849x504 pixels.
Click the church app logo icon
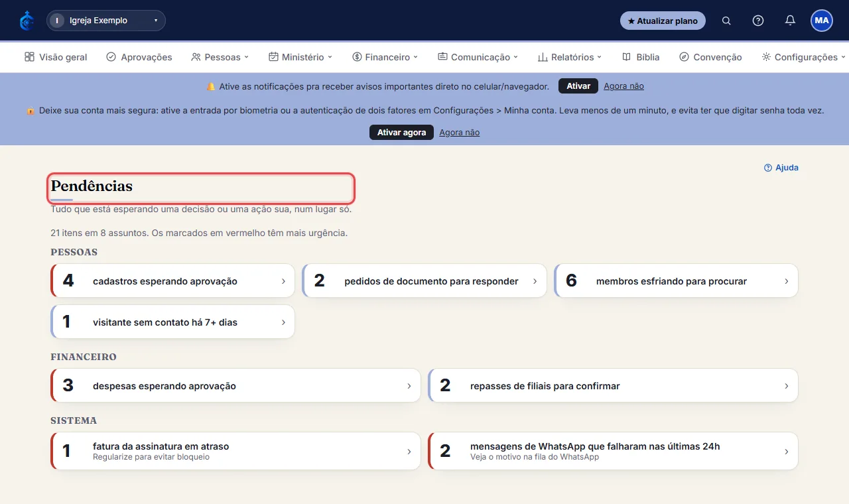coord(27,21)
